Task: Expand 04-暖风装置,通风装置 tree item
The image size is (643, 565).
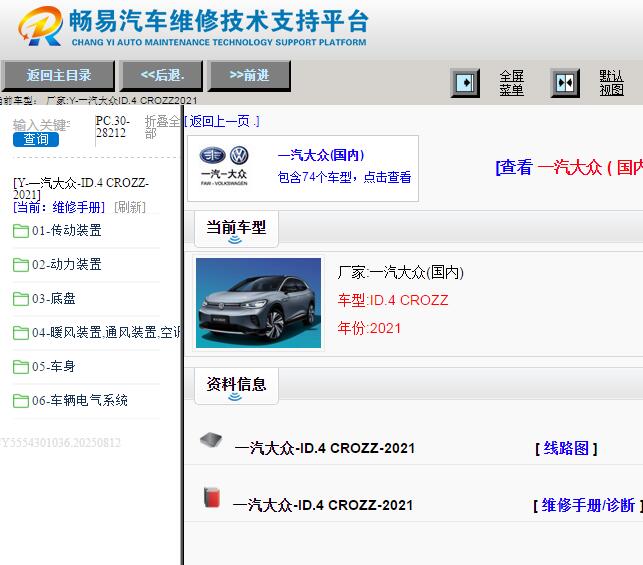Action: pyautogui.click(x=106, y=333)
